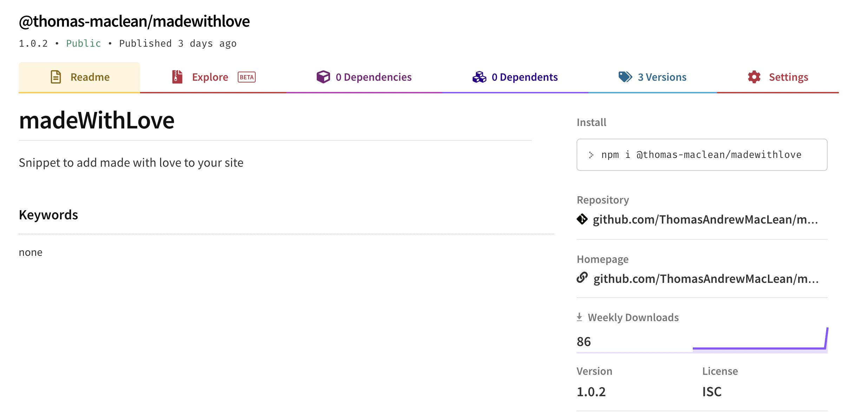Click the Dependencies box icon
Screen dimensions: 868x412
pos(323,77)
